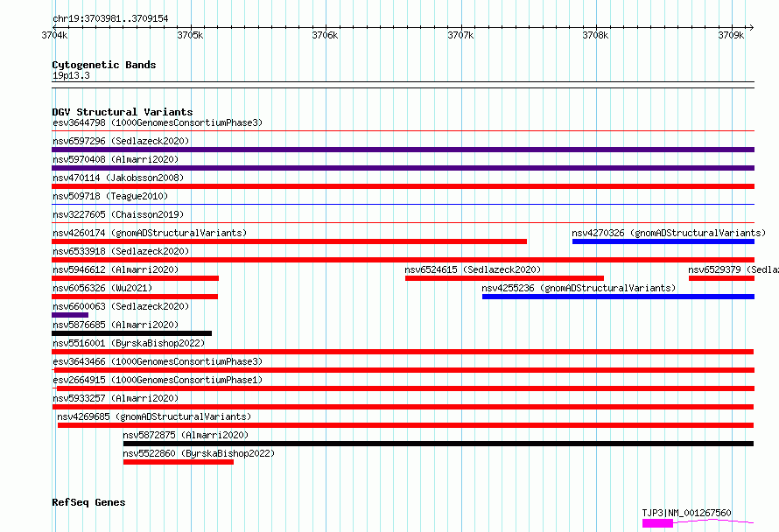
Task: Click the TJP3|NM_001267560 gene label
Action: (686, 513)
